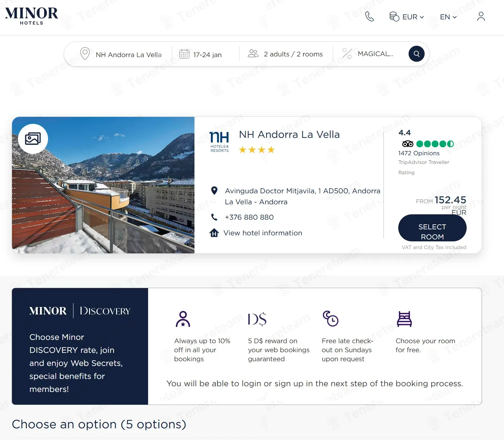The height and width of the screenshot is (440, 504).
Task: Click the NH Hotels & Resorts logo
Action: click(x=219, y=142)
